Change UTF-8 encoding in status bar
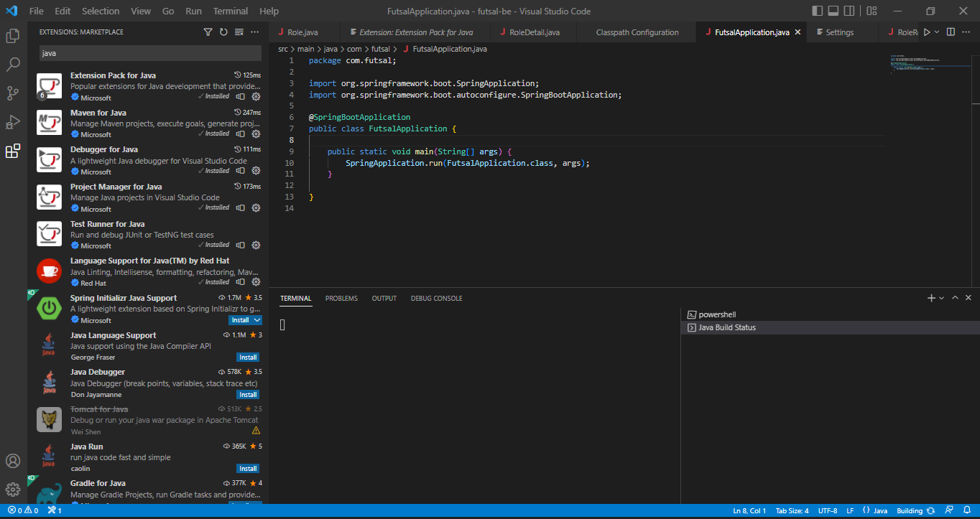This screenshot has width=980, height=519. pos(827,510)
